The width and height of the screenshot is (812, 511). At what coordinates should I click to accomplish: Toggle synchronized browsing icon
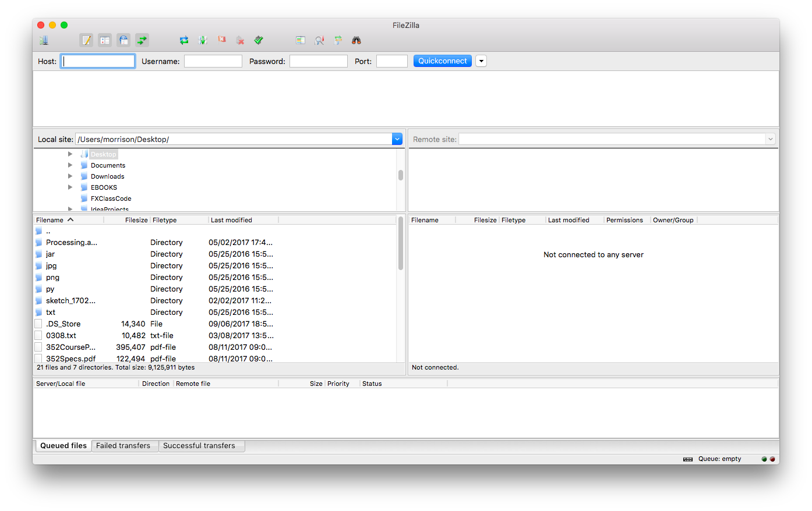338,40
